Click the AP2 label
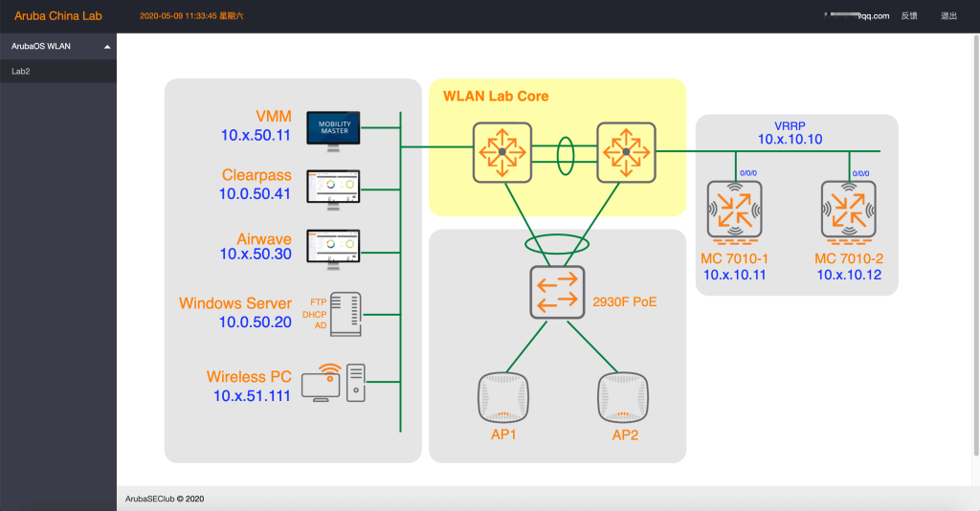Viewport: 980px width, 511px height. [x=625, y=434]
